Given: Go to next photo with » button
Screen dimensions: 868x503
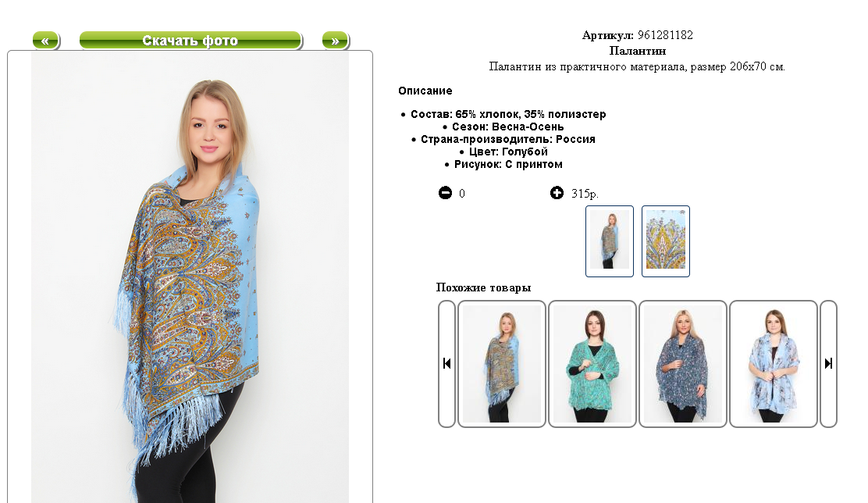Looking at the screenshot, I should [x=335, y=41].
